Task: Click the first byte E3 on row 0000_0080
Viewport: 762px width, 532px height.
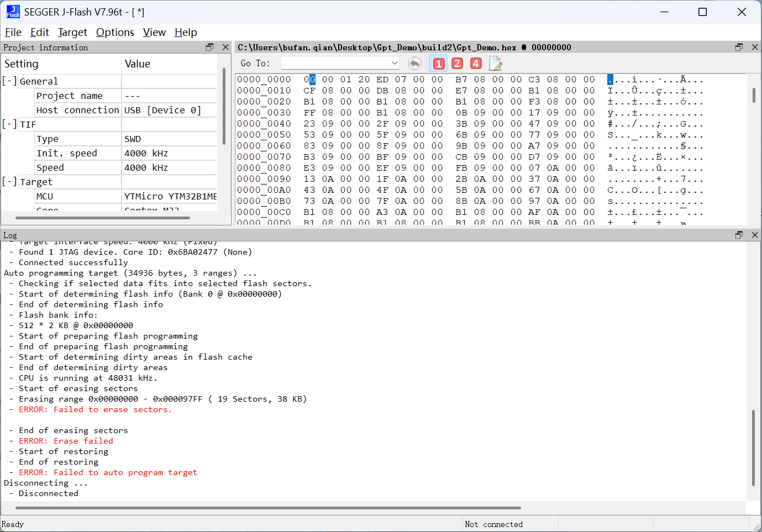Action: coord(309,168)
